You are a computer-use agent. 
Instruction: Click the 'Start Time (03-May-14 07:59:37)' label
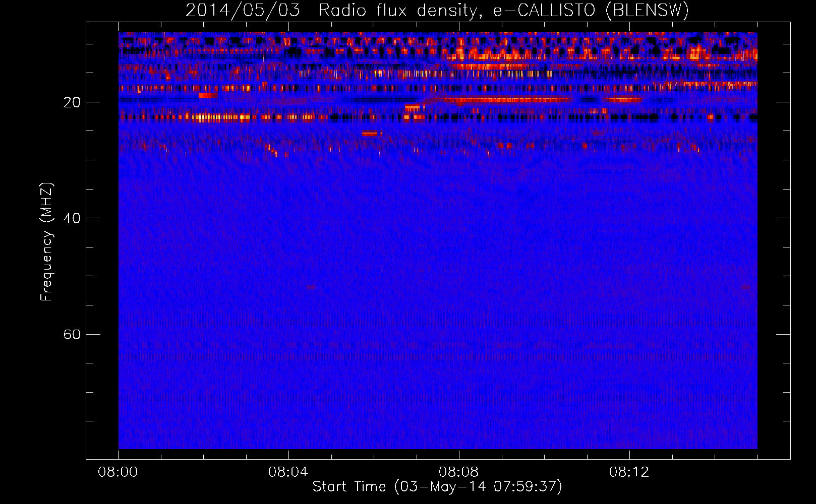[437, 487]
